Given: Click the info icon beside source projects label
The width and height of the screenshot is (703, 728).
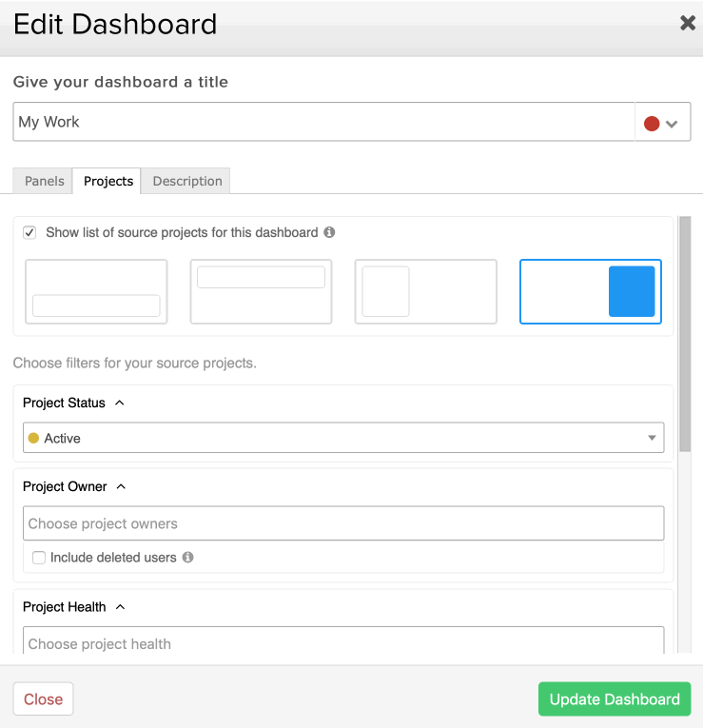Looking at the screenshot, I should tap(329, 232).
